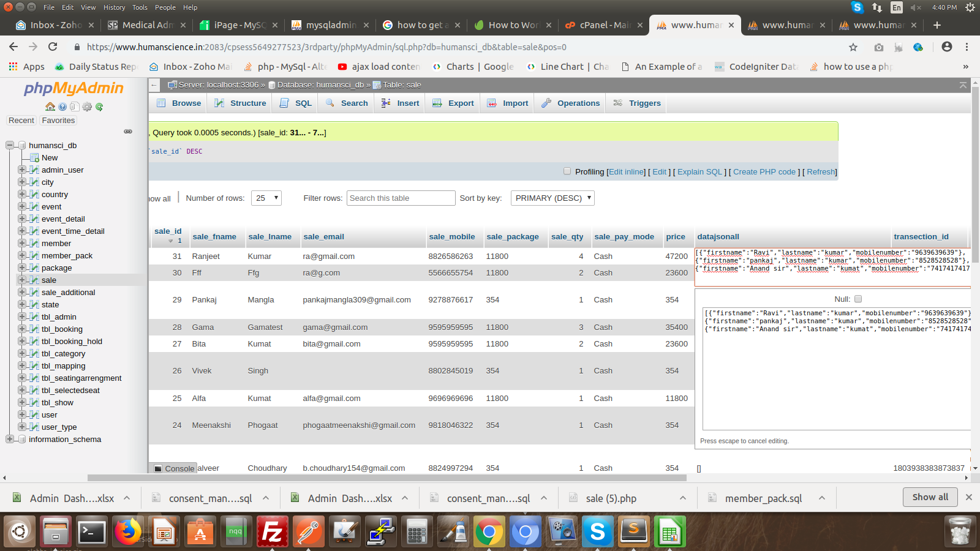
Task: Open phpMyAdmin home icon
Action: pos(50,107)
